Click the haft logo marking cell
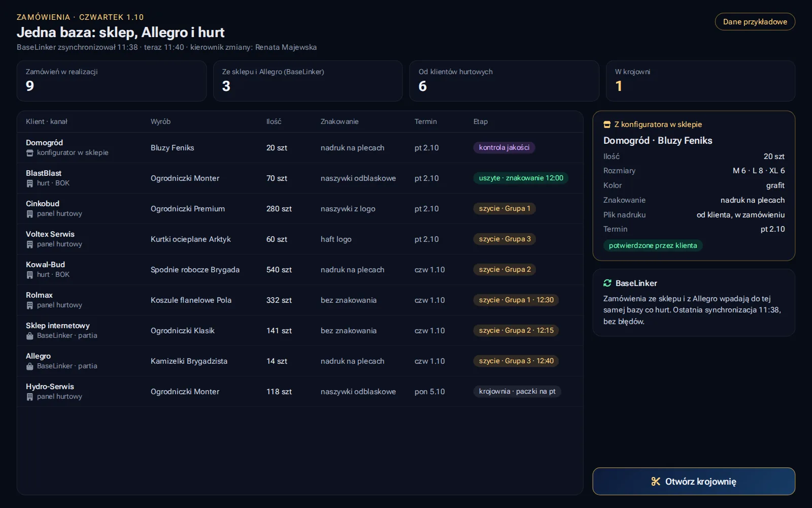This screenshot has height=508, width=812. 336,239
